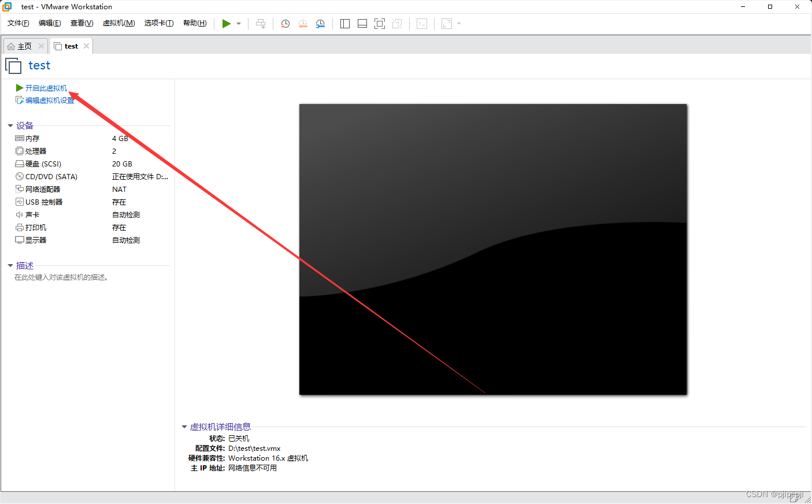Click the stretch guest display icon
This screenshot has height=504, width=812.
click(447, 24)
